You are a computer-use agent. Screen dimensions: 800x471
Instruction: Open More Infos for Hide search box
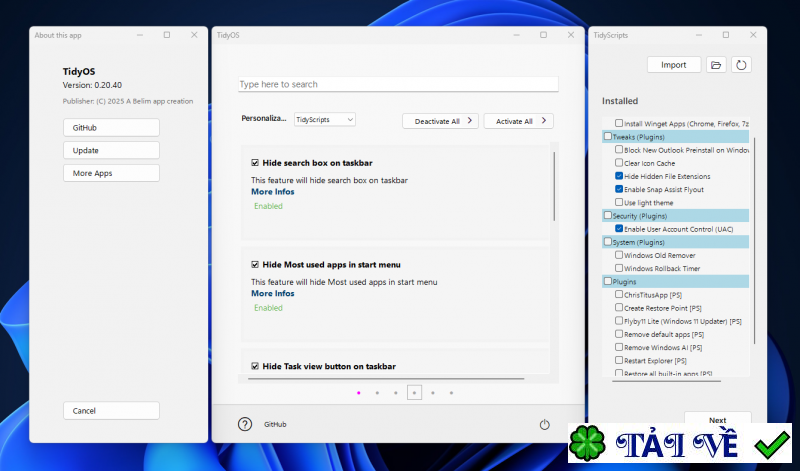(272, 192)
